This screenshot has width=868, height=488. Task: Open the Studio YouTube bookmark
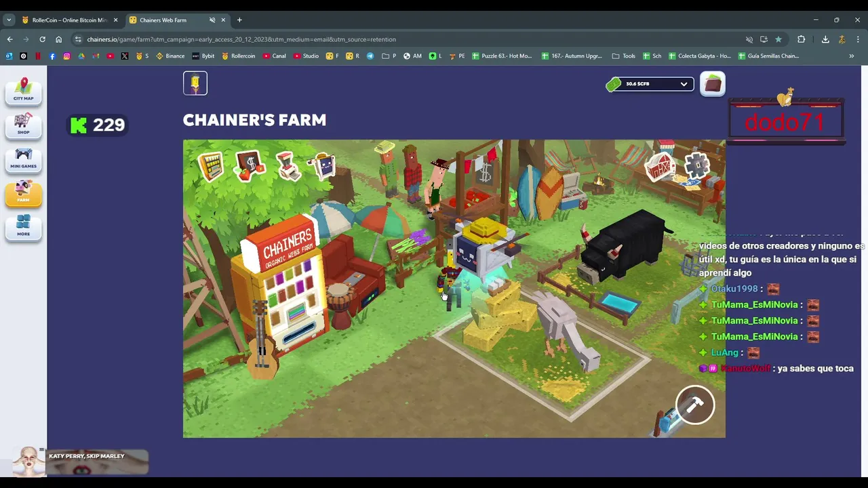[307, 56]
